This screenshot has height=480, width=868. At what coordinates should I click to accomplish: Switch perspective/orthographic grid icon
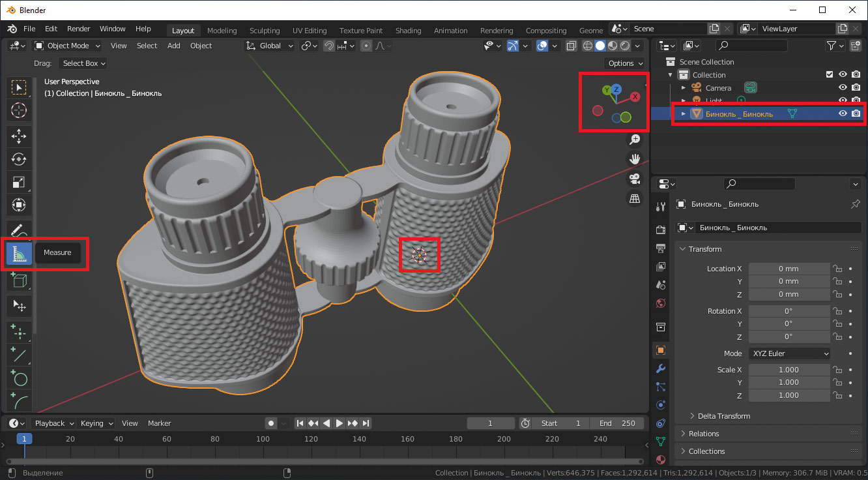[x=635, y=198]
